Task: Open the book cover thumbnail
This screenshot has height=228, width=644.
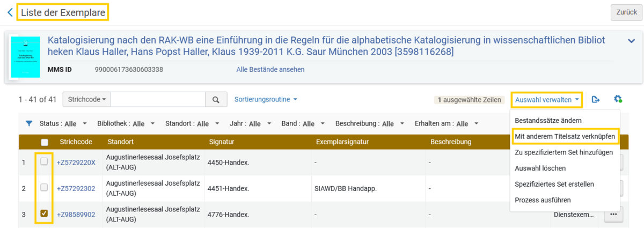Action: coord(26,57)
